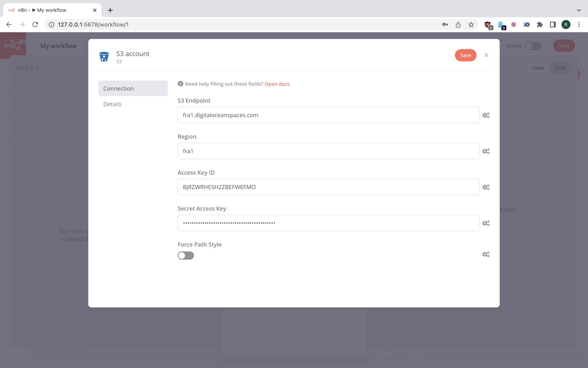Viewport: 588px width, 368px height.
Task: Open parameter options gear for Access Key ID
Action: click(x=486, y=187)
